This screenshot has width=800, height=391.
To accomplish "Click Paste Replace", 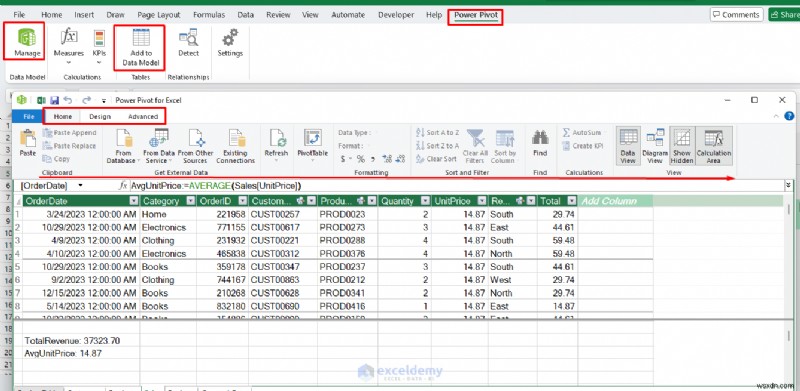I will click(x=70, y=146).
